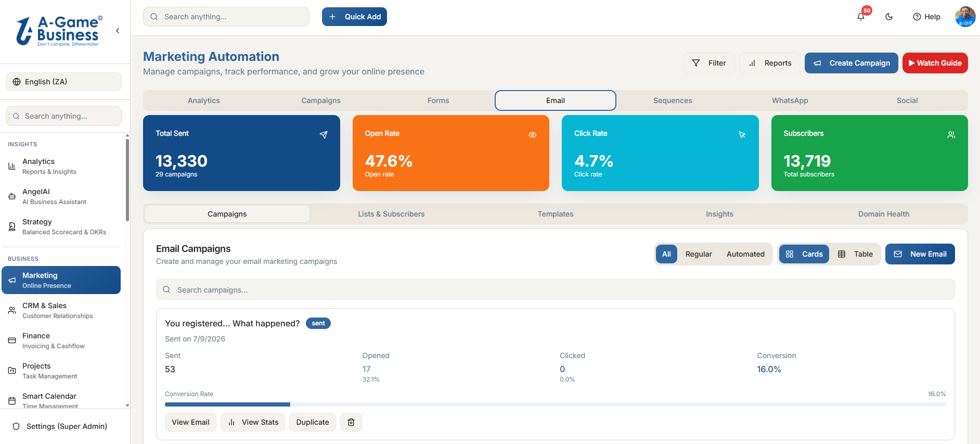
Task: Click cursor icon on Click Rate card
Action: tap(742, 135)
